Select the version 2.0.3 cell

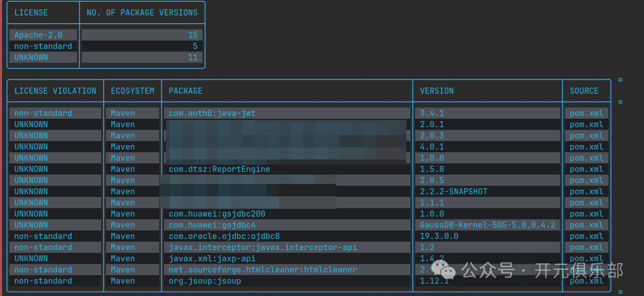432,135
